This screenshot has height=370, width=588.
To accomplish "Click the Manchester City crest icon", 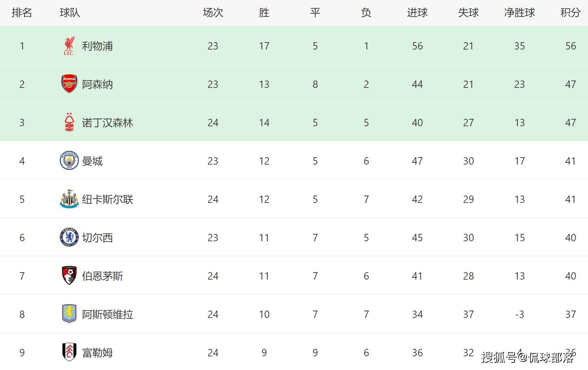I will coord(69,160).
